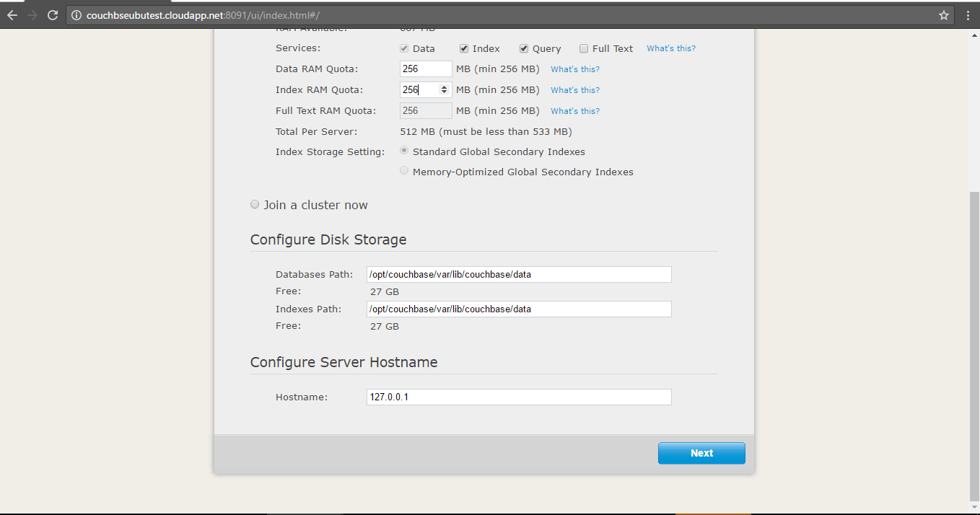The width and height of the screenshot is (980, 515).
Task: Bookmark the page via the star icon
Action: (x=943, y=14)
